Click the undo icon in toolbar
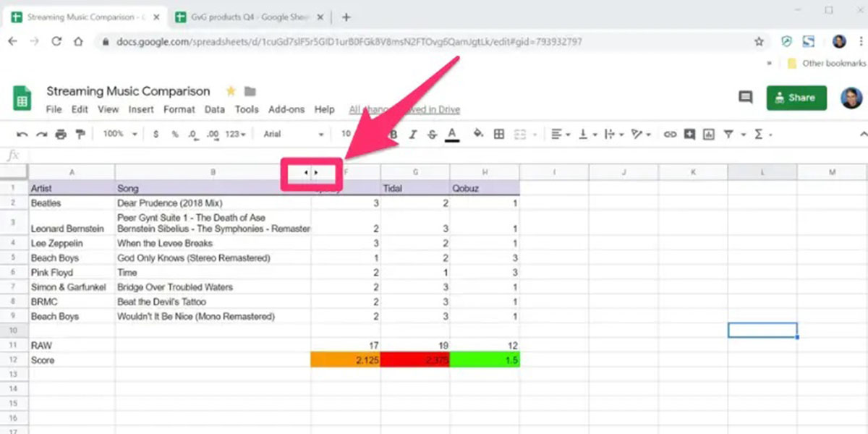The width and height of the screenshot is (868, 434). [x=22, y=135]
